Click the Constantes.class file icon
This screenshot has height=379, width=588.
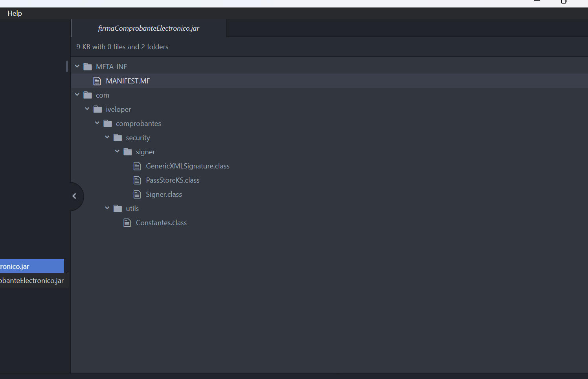127,223
